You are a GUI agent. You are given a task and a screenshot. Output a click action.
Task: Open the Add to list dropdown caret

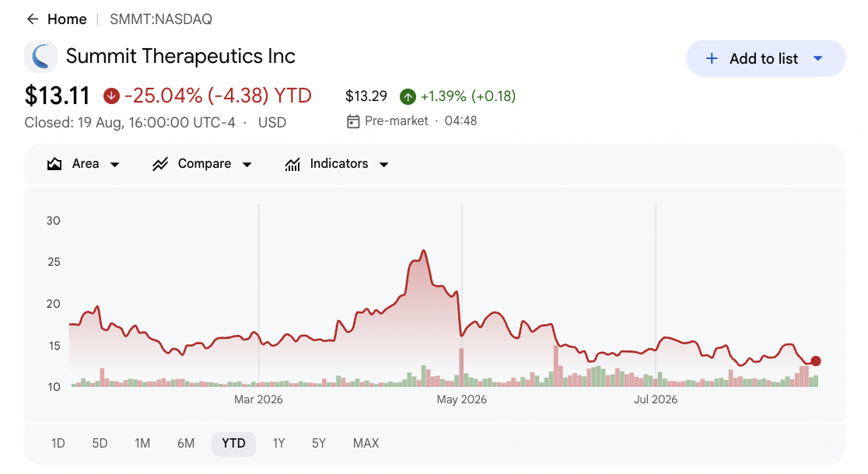(x=817, y=58)
